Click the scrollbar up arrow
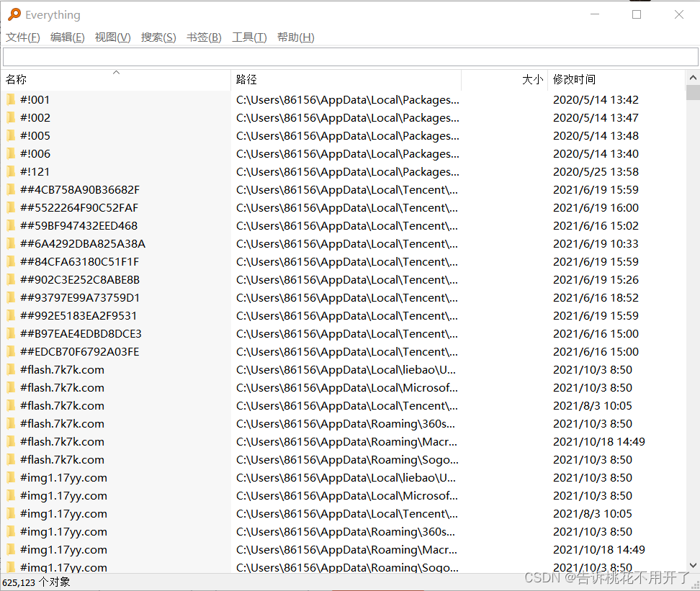 point(693,78)
